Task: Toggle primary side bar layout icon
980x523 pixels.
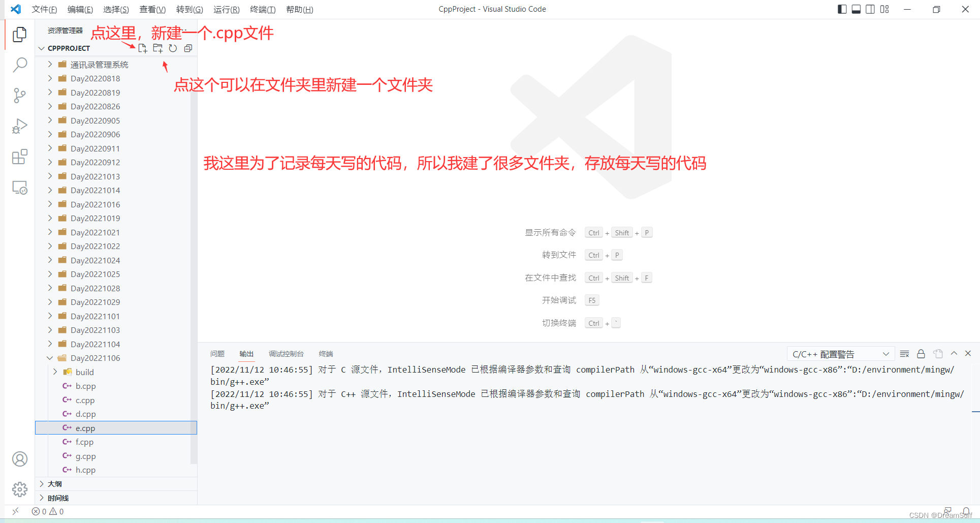Action: click(x=842, y=9)
